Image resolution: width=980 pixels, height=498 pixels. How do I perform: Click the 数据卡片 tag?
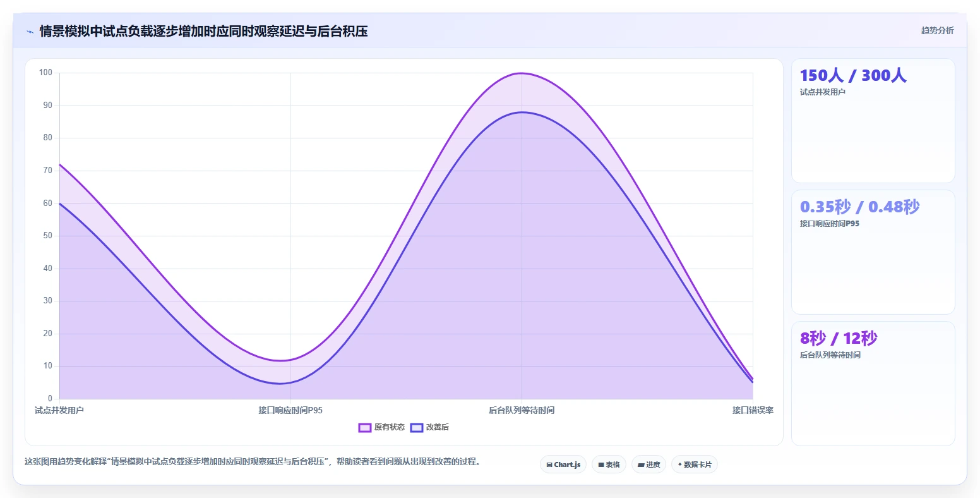[x=695, y=465]
